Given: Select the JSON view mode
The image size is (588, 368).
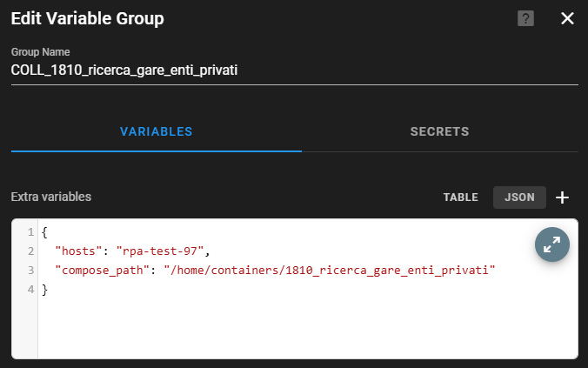Looking at the screenshot, I should [519, 197].
